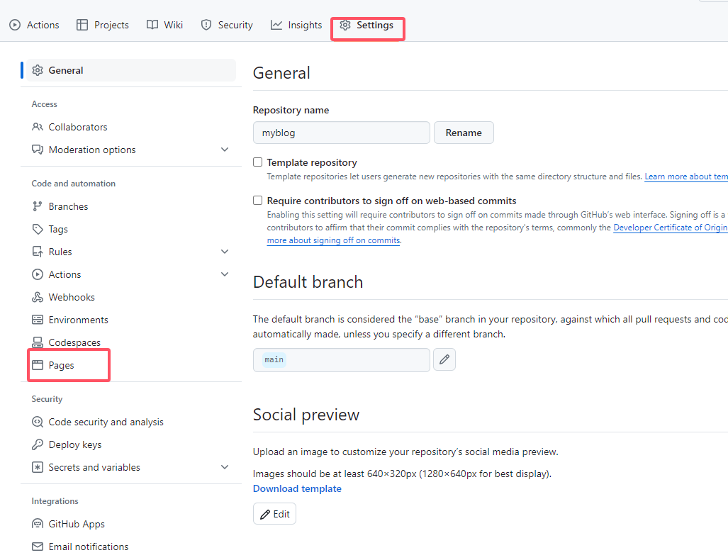Click the Repository name text field
This screenshot has height=560, width=728.
341,133
